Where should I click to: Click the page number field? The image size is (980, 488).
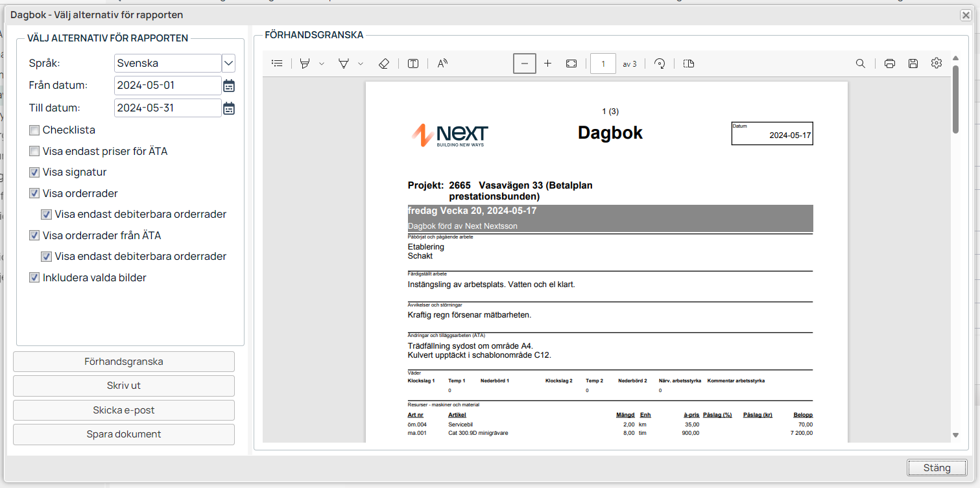tap(603, 64)
